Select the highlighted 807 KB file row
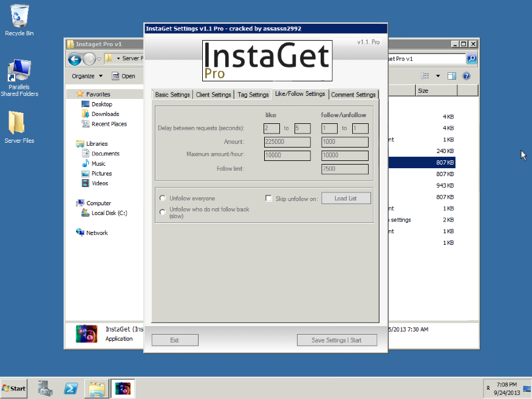This screenshot has height=399, width=532. click(x=421, y=163)
